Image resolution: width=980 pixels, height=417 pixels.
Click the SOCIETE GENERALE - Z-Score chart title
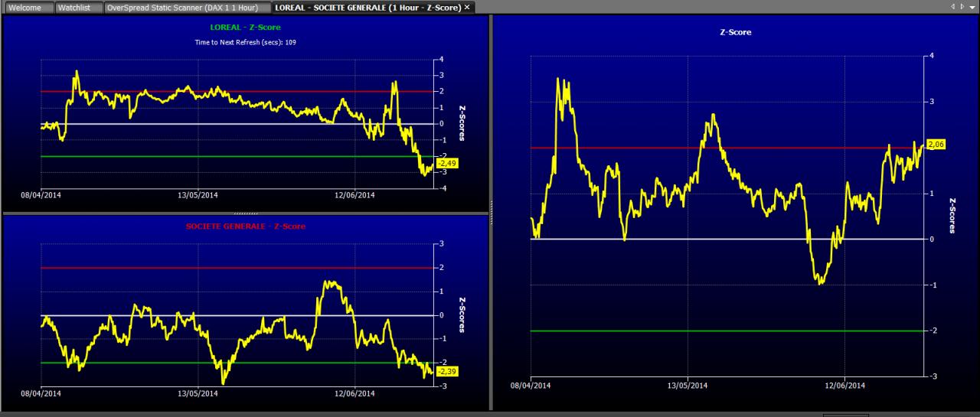click(x=245, y=226)
